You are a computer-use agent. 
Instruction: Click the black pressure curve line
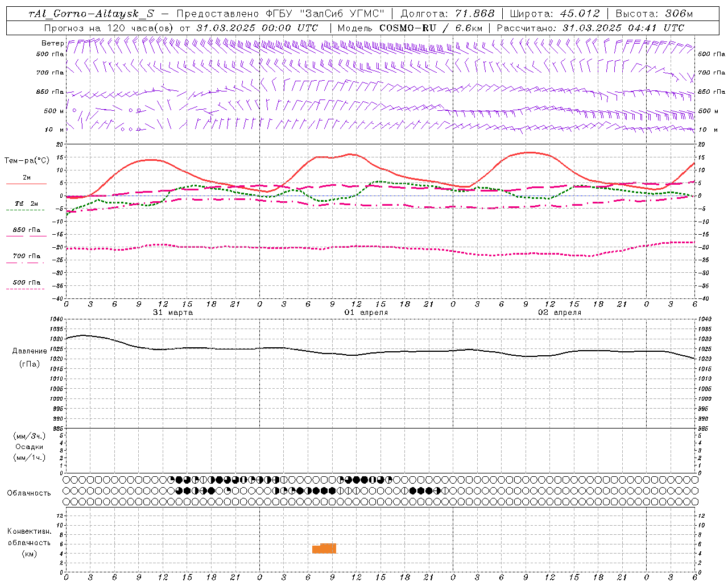(380, 352)
